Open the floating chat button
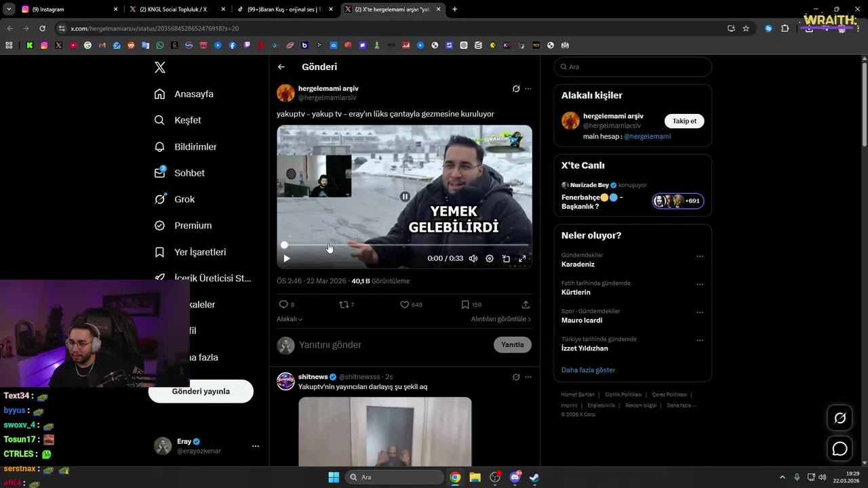The height and width of the screenshot is (488, 868). pyautogui.click(x=840, y=449)
